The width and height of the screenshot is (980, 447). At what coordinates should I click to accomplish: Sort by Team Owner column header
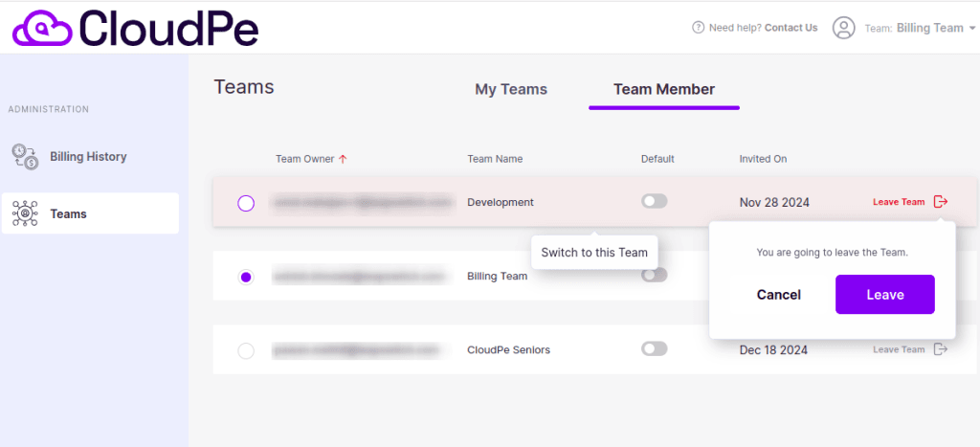tap(305, 159)
